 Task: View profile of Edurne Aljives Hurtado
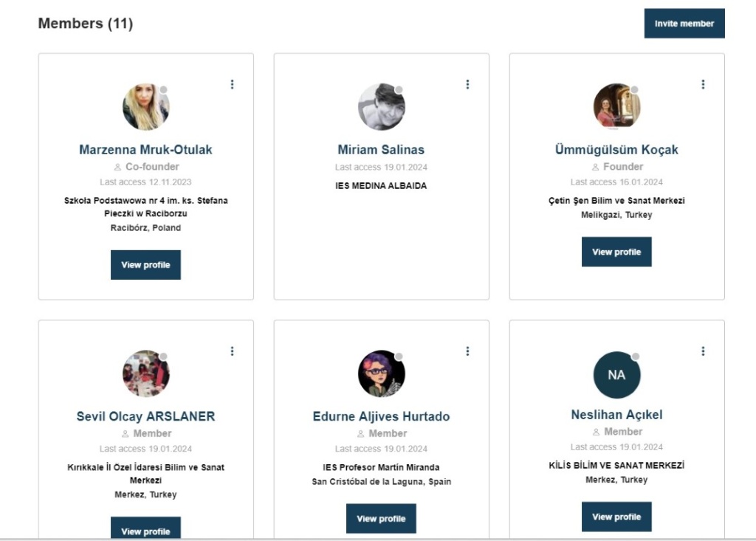tap(381, 518)
